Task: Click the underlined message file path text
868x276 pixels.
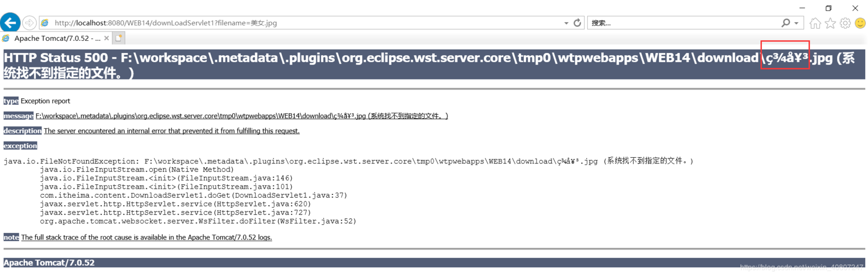Action: pos(241,116)
